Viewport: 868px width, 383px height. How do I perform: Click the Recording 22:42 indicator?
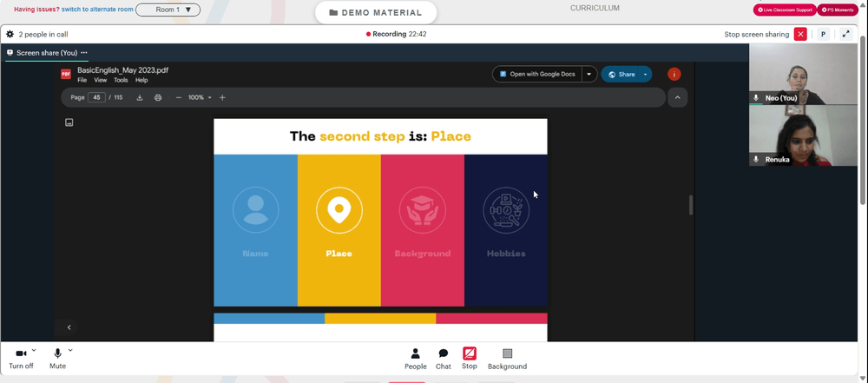[x=397, y=35]
